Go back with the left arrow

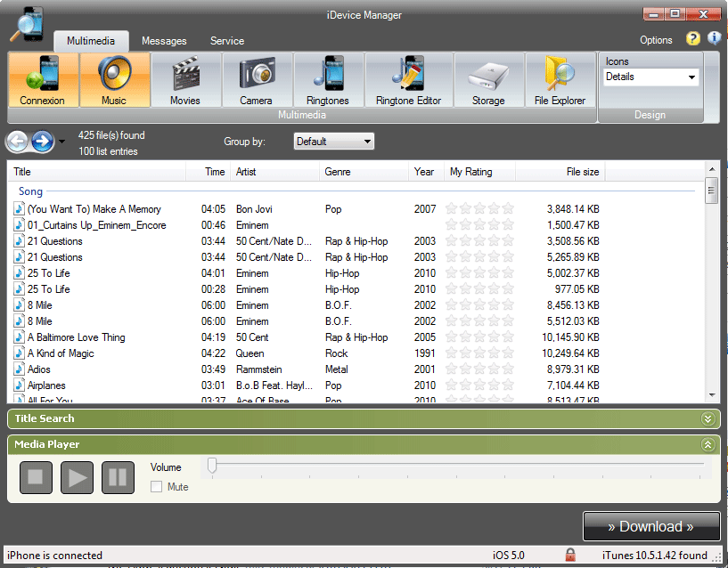tap(18, 141)
